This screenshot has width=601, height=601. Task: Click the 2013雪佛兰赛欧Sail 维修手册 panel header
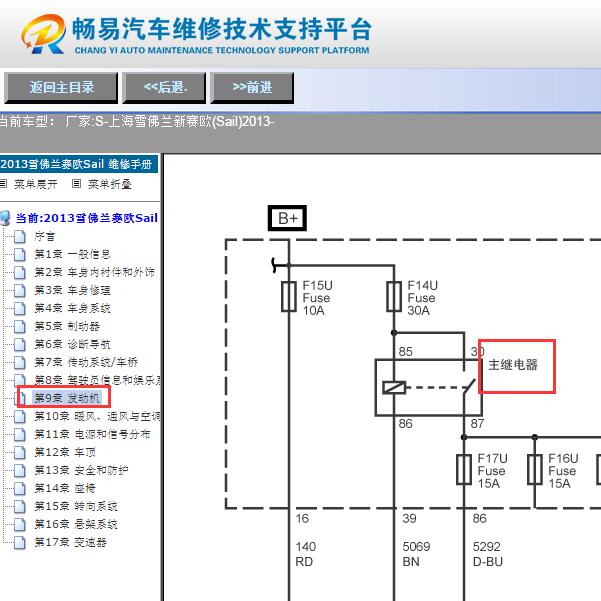coord(79,164)
